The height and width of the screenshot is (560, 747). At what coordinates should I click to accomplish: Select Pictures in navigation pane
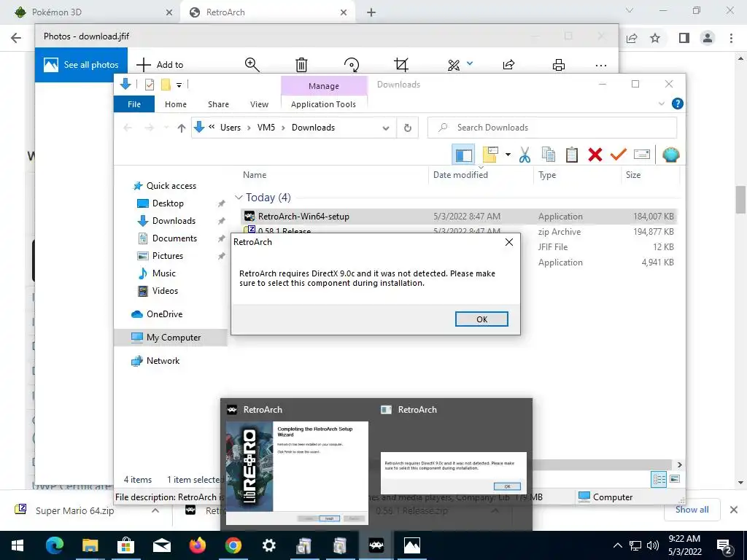point(167,256)
